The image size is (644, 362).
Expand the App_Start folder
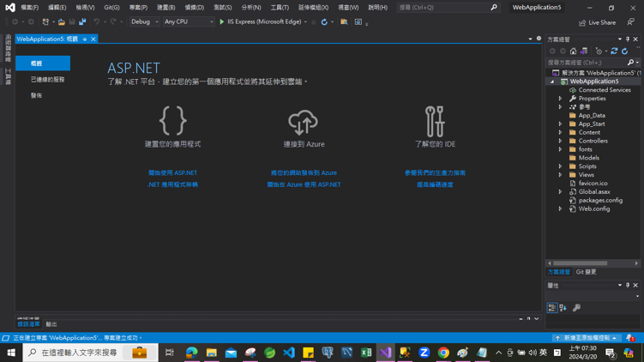pos(560,124)
